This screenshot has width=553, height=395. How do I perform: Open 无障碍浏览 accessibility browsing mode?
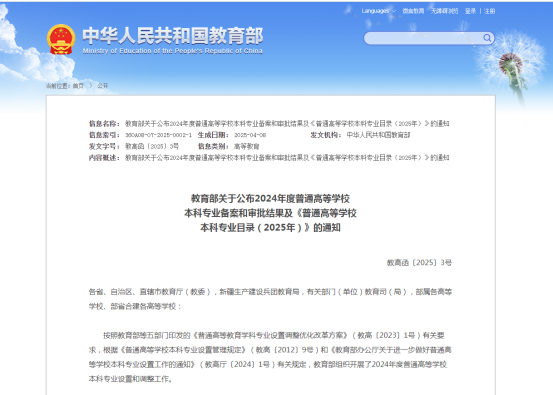(444, 11)
